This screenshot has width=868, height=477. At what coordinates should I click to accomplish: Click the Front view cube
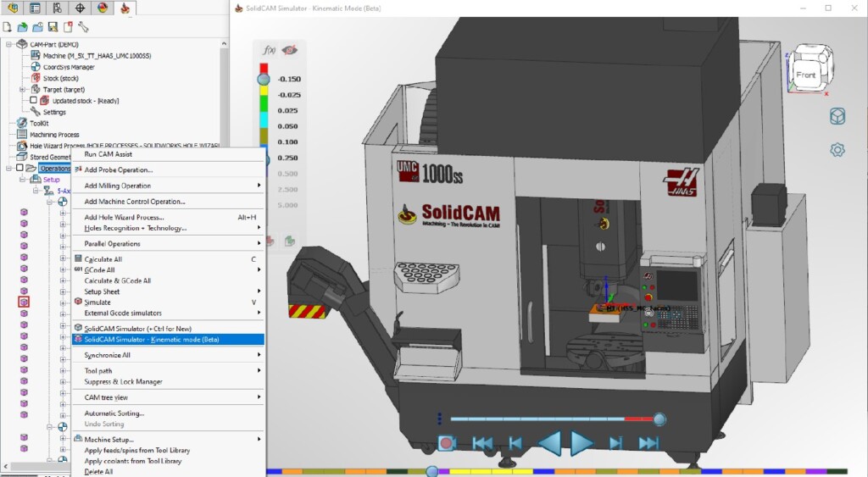806,74
